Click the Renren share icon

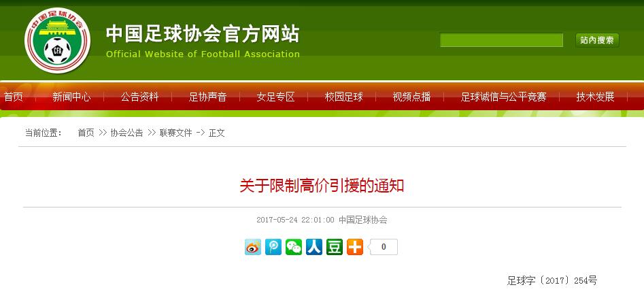314,247
